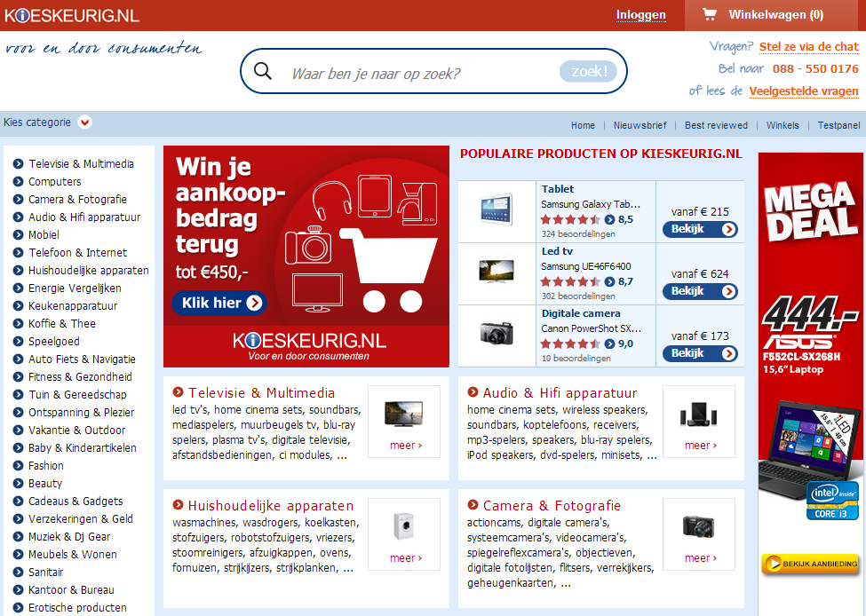
Task: Click Bekijk button for Canon PowerShot
Action: point(700,353)
